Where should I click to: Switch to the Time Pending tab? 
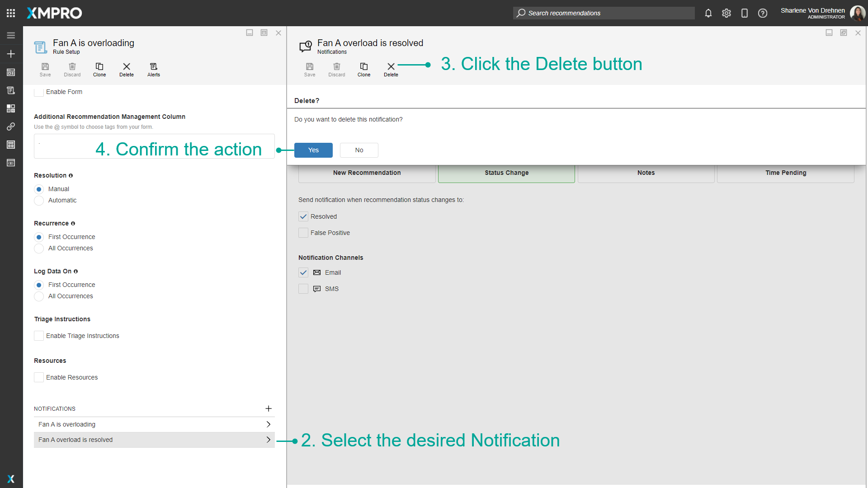click(785, 173)
